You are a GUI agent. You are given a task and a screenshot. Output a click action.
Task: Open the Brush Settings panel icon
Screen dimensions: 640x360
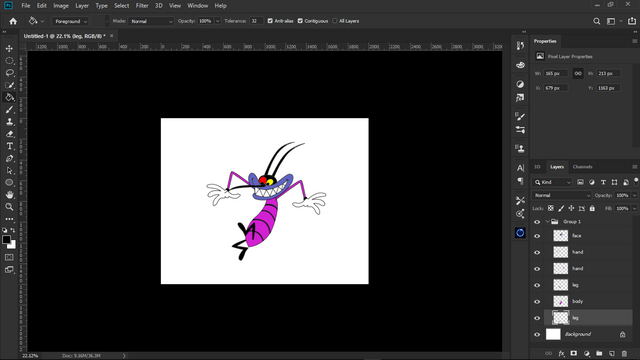[x=520, y=116]
